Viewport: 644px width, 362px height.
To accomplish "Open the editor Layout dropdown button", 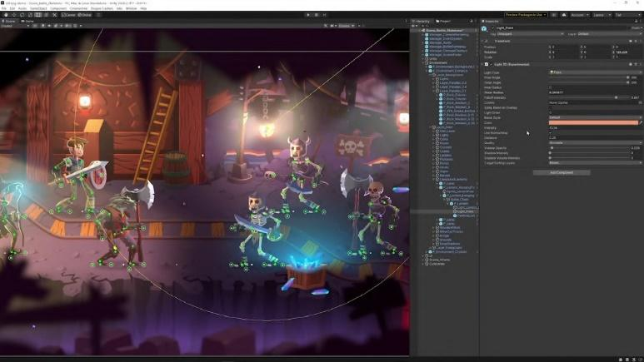I will [x=627, y=15].
